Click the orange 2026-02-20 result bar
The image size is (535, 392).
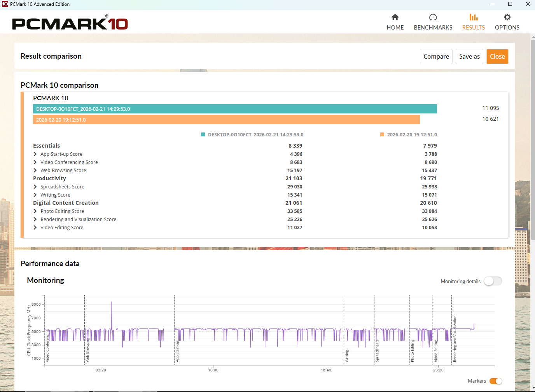tap(226, 120)
